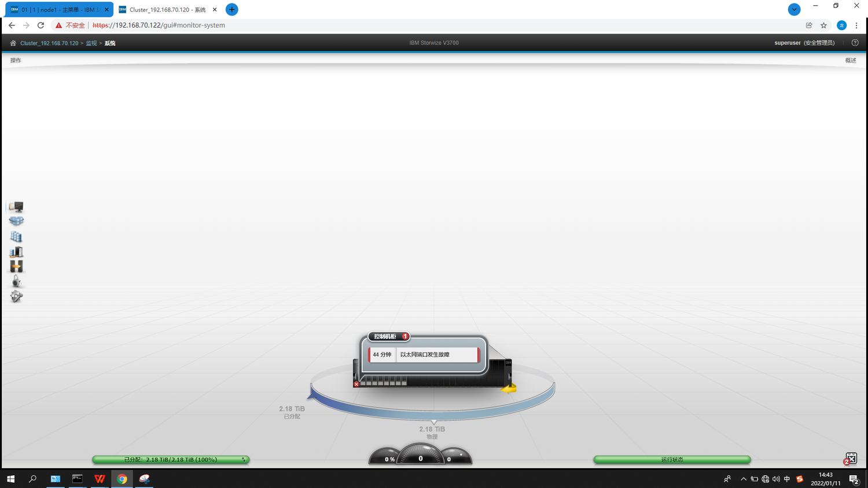Show hidden system tray icons
868x488 pixels.
pyautogui.click(x=744, y=479)
